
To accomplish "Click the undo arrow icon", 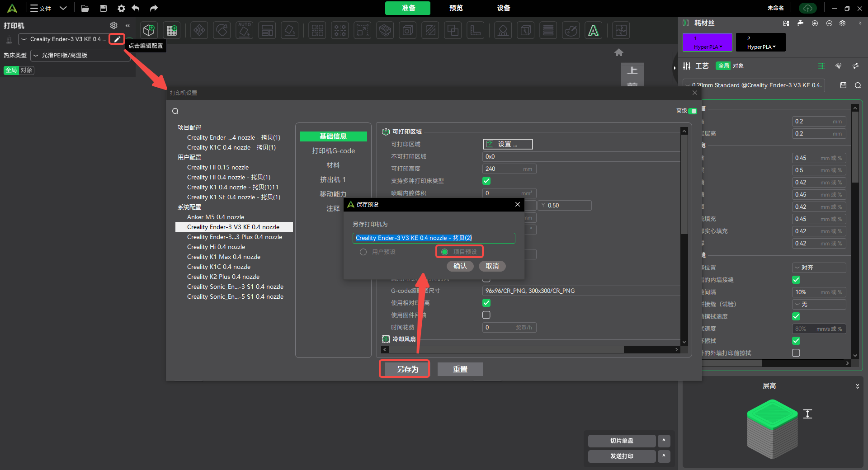I will 136,8.
